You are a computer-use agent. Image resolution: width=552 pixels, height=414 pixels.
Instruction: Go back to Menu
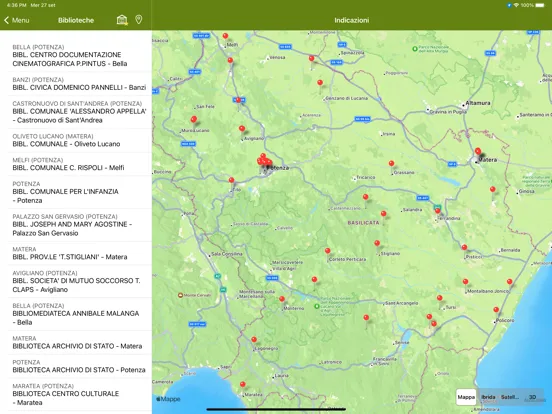[x=17, y=20]
